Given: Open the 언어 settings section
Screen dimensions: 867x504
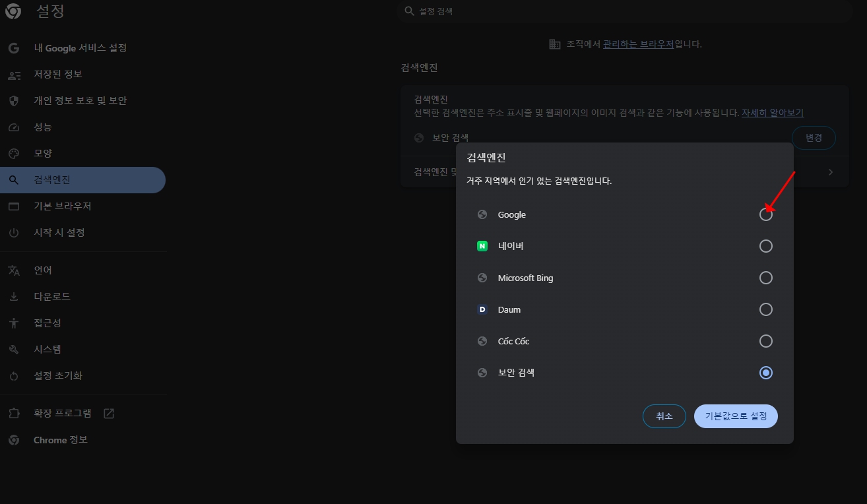Looking at the screenshot, I should click(x=82, y=270).
